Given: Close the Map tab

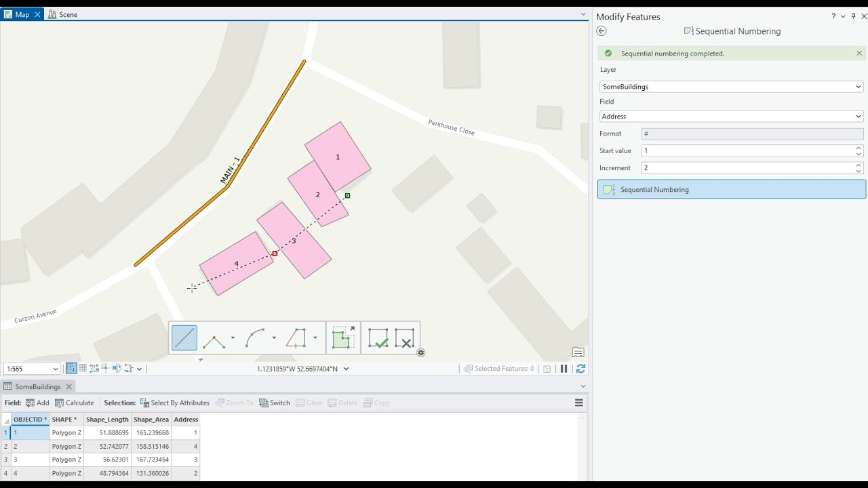Looking at the screenshot, I should click(37, 14).
